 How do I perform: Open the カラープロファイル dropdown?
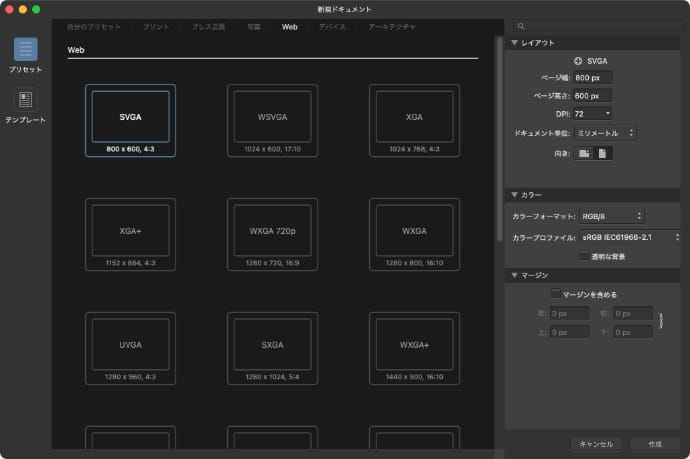click(630, 237)
